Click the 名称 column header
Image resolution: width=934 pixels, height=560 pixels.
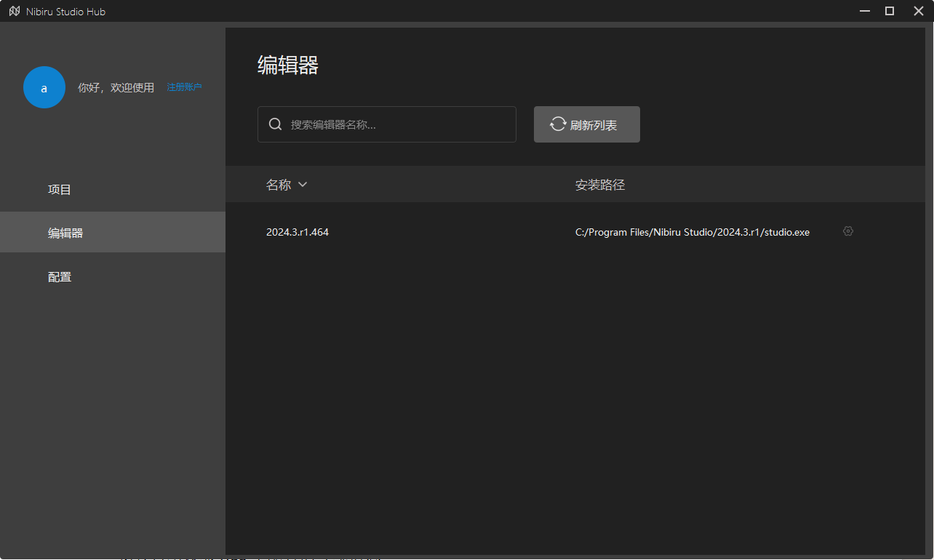(x=279, y=185)
